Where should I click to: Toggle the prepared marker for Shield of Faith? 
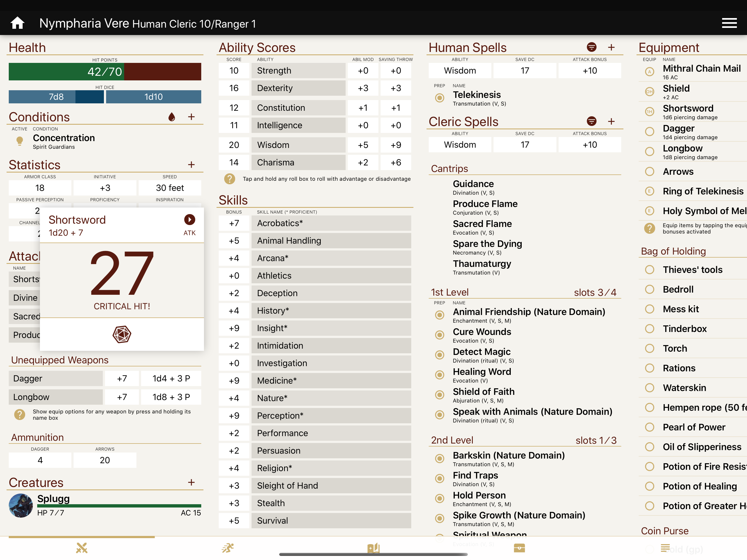point(439,395)
